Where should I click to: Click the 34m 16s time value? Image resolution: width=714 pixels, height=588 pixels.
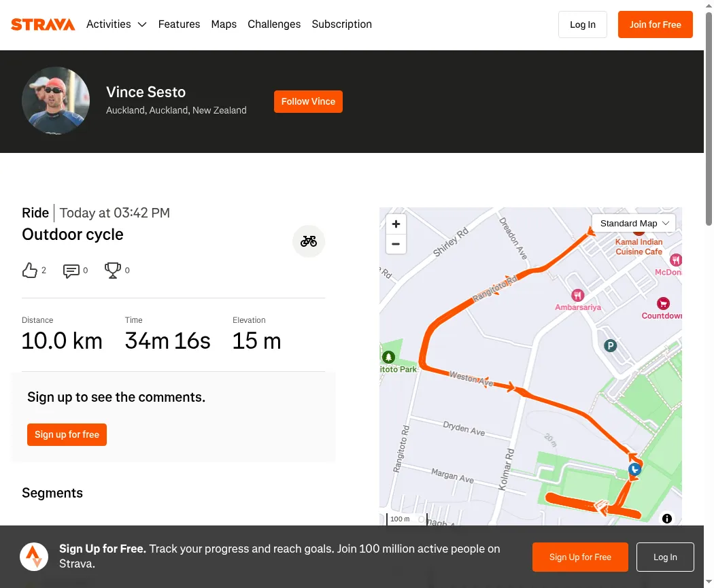167,341
